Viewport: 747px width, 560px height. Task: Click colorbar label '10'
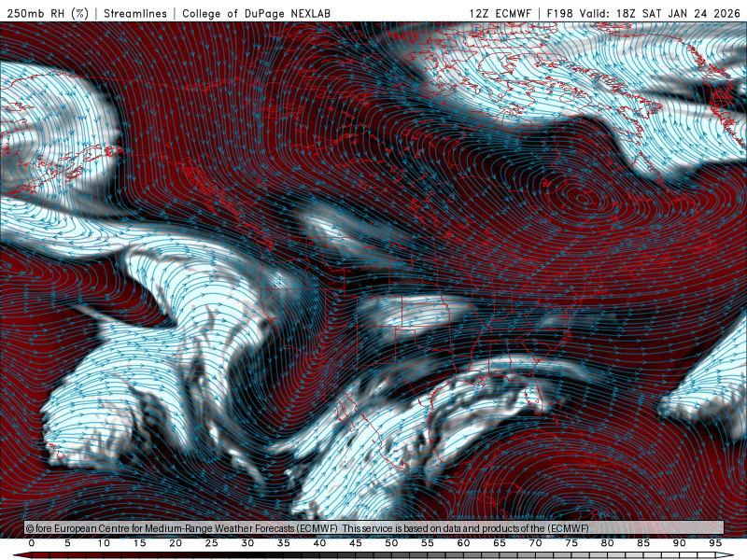click(104, 543)
